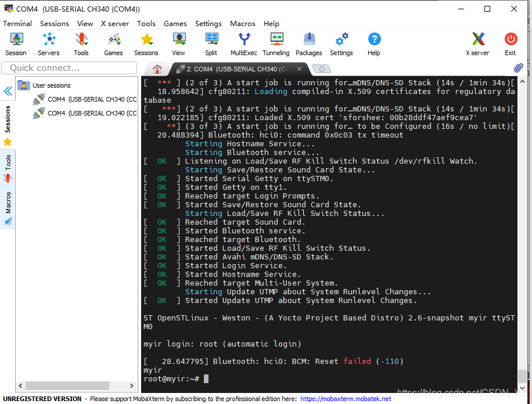Select the User sessions folder
The width and height of the screenshot is (532, 404).
pos(44,85)
